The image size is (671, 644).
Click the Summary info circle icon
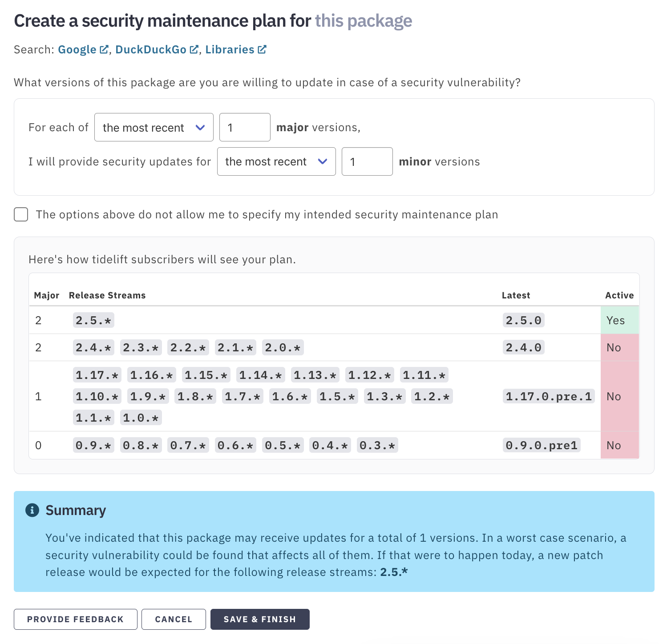(x=32, y=510)
